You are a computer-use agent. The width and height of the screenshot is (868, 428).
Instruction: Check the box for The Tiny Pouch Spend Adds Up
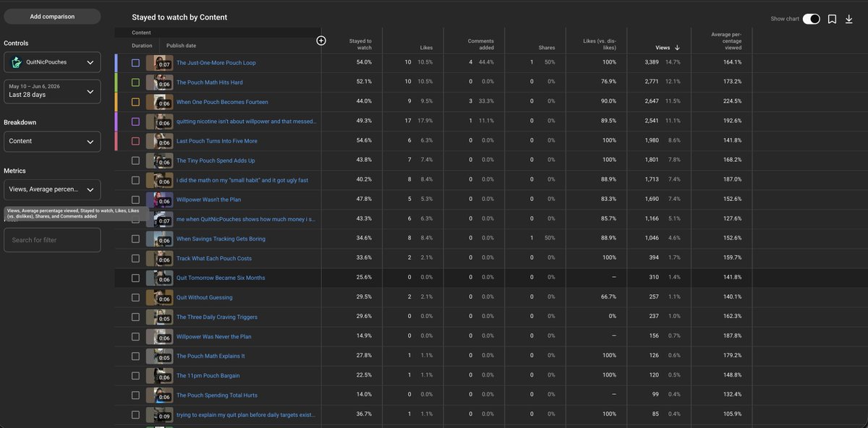click(x=135, y=160)
